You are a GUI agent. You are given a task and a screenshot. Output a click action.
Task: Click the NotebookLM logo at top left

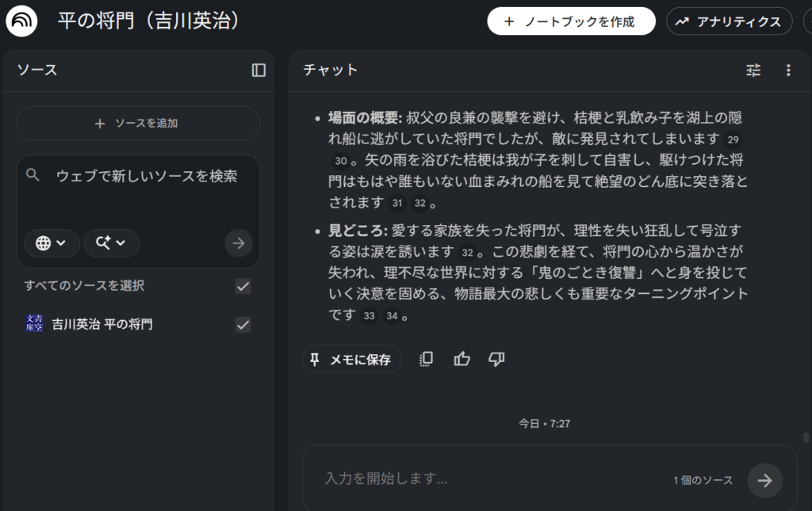[21, 21]
